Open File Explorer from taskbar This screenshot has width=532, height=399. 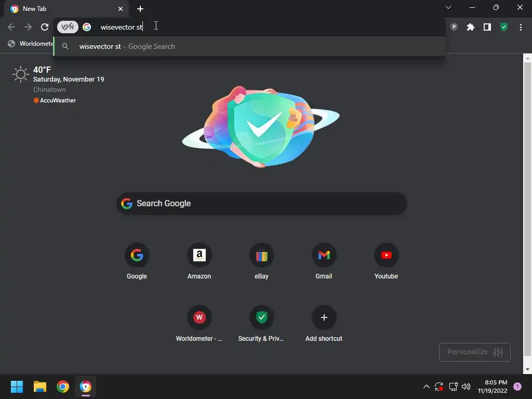(39, 387)
